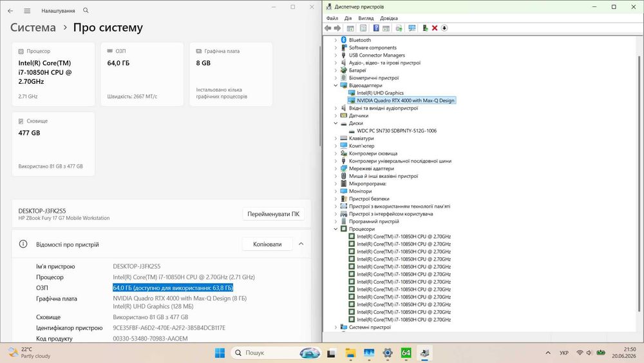The image size is (644, 363).
Task: Click the Сховище 477 GB card
Action: click(x=53, y=144)
